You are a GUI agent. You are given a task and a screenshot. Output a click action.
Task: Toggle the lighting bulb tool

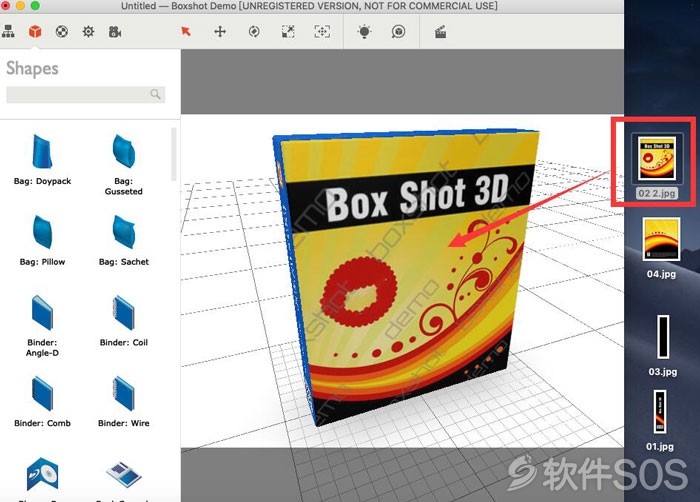pos(364,32)
